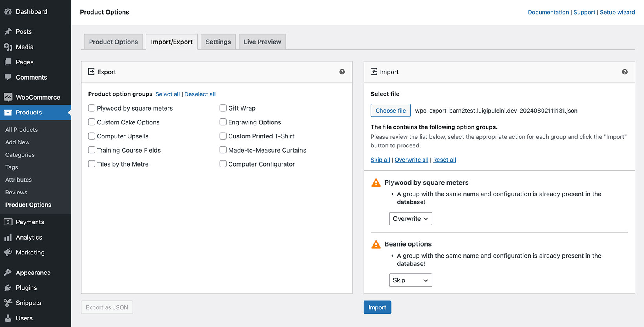Open help tooltip in Import panel

(625, 72)
